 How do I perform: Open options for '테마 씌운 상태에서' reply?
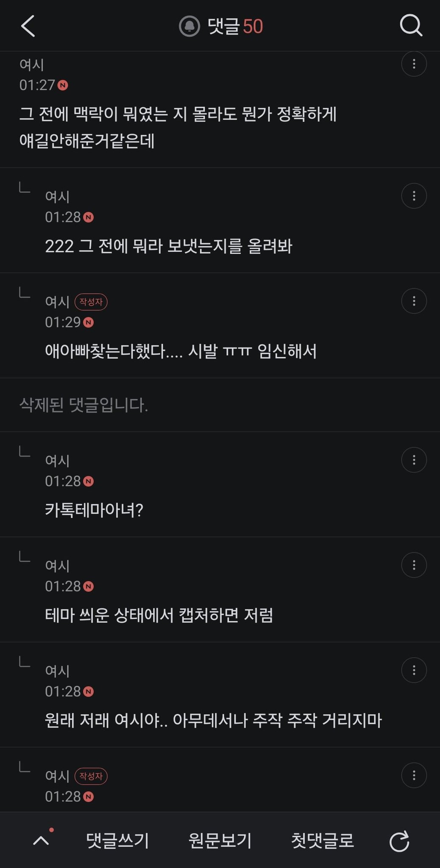tap(414, 565)
